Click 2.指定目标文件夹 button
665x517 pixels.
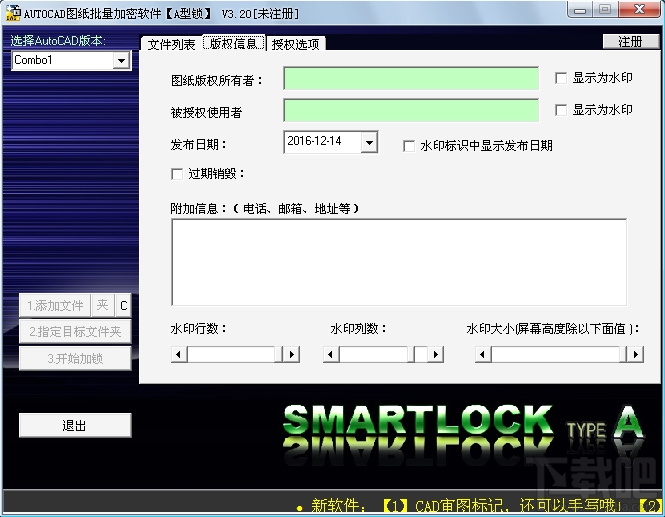coord(75,332)
